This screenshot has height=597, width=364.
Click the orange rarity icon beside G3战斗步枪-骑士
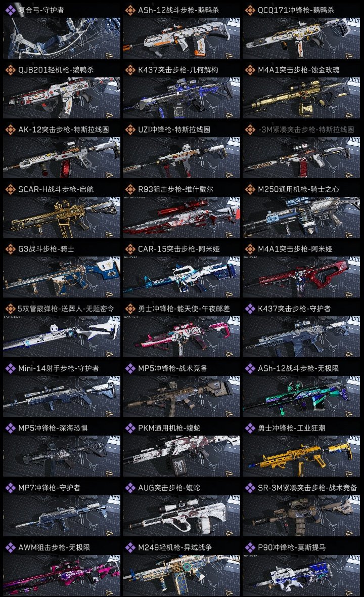tap(10, 249)
